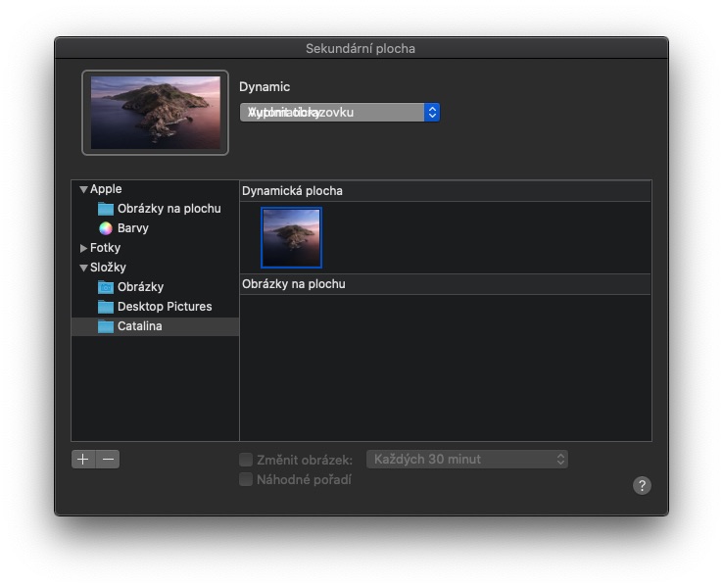Select the Catalina dynamic wallpaper thumbnail
The image size is (723, 588).
[291, 237]
